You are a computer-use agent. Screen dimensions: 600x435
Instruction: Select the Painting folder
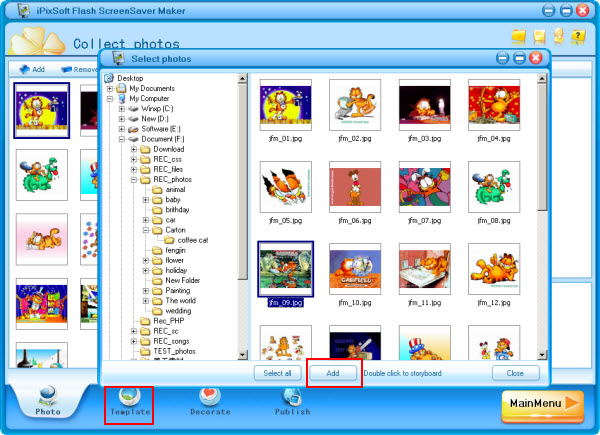pyautogui.click(x=178, y=290)
